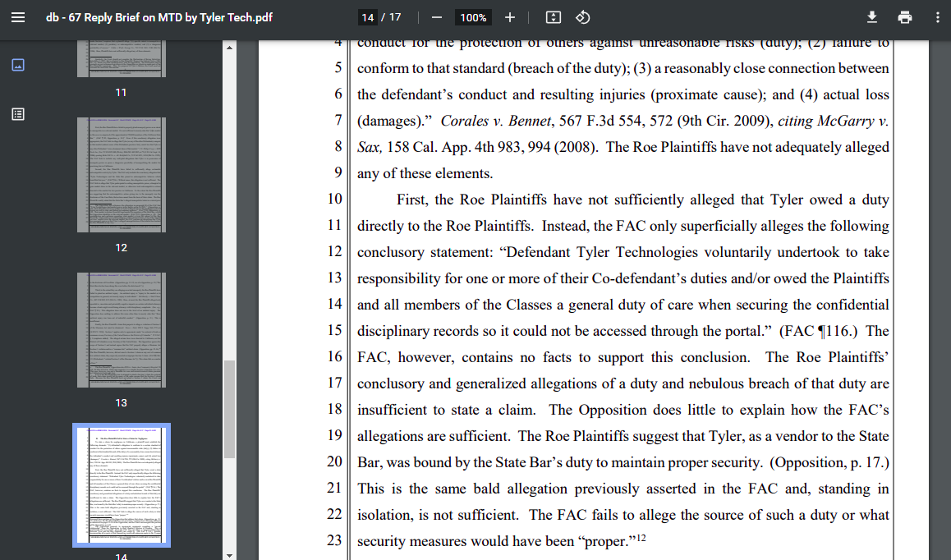
Task: Click the current page number field
Action: [x=368, y=17]
